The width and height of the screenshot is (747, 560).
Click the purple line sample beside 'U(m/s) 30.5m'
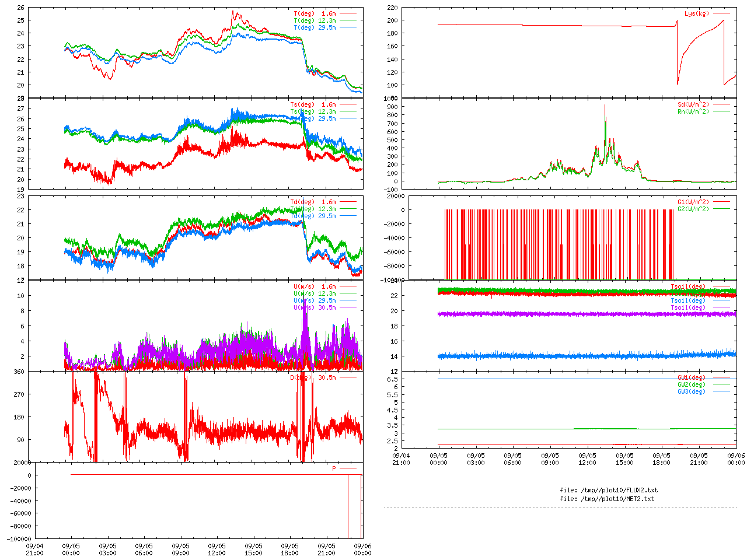(x=348, y=307)
